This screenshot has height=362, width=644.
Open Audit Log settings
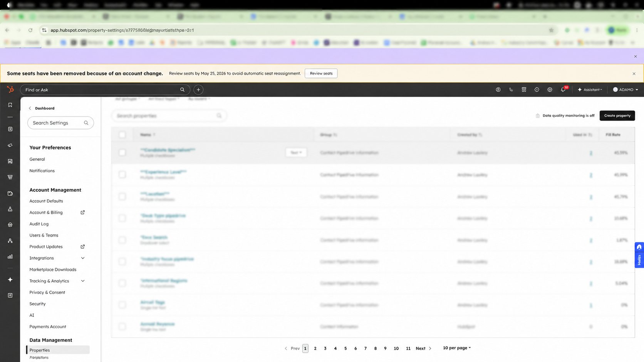click(x=39, y=224)
